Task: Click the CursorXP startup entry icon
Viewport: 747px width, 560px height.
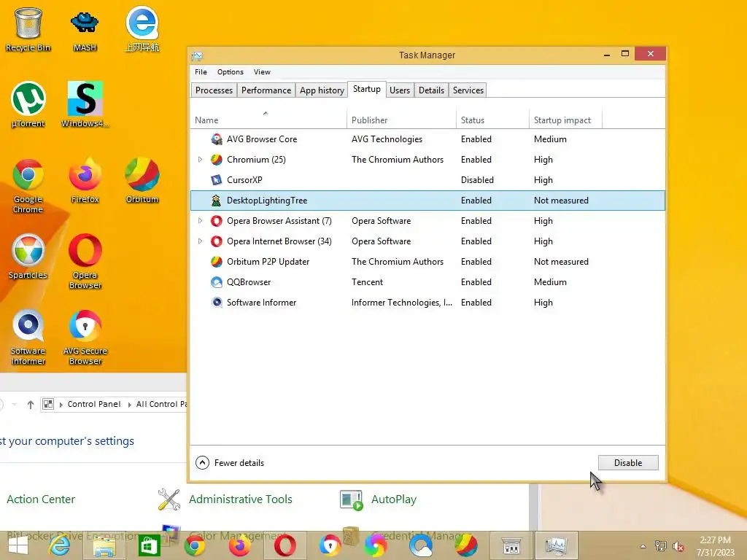Action: pos(216,180)
